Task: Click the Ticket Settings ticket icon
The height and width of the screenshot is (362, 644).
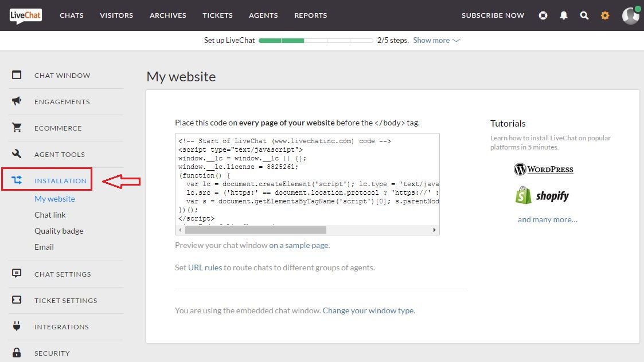Action: click(x=17, y=300)
